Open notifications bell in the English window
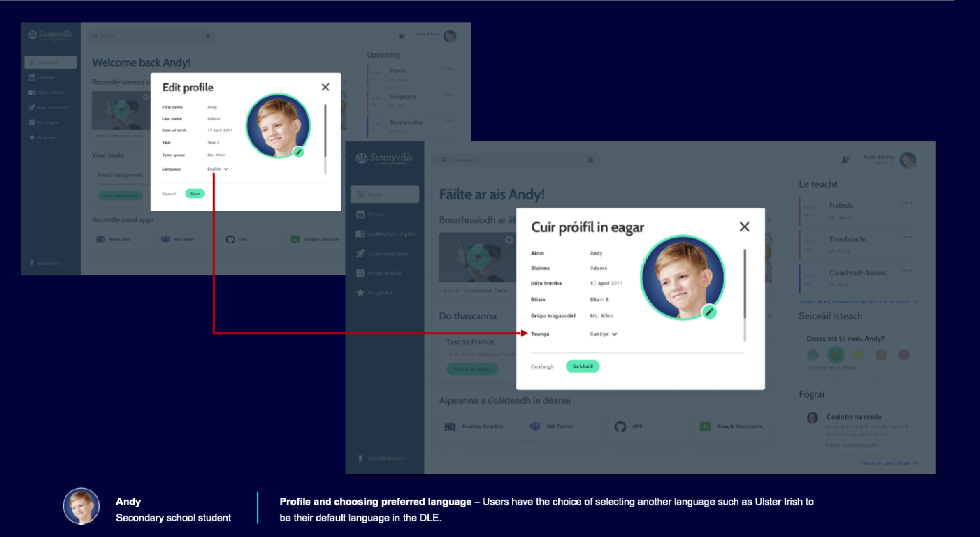Screen dimensions: 980x537 click(x=402, y=36)
